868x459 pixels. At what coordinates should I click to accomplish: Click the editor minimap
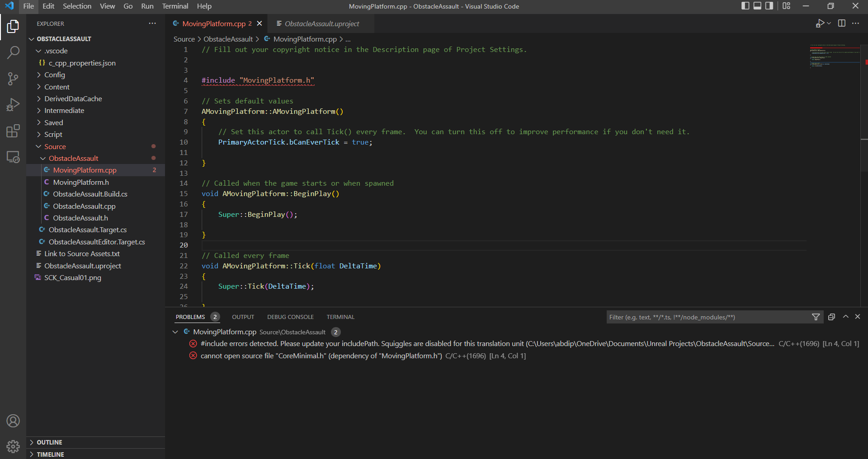[834, 56]
